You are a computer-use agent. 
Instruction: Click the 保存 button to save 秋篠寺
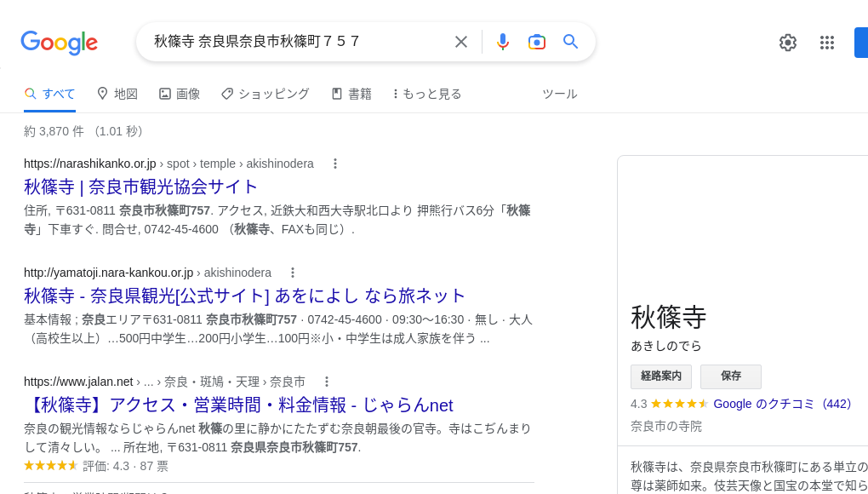tap(731, 376)
